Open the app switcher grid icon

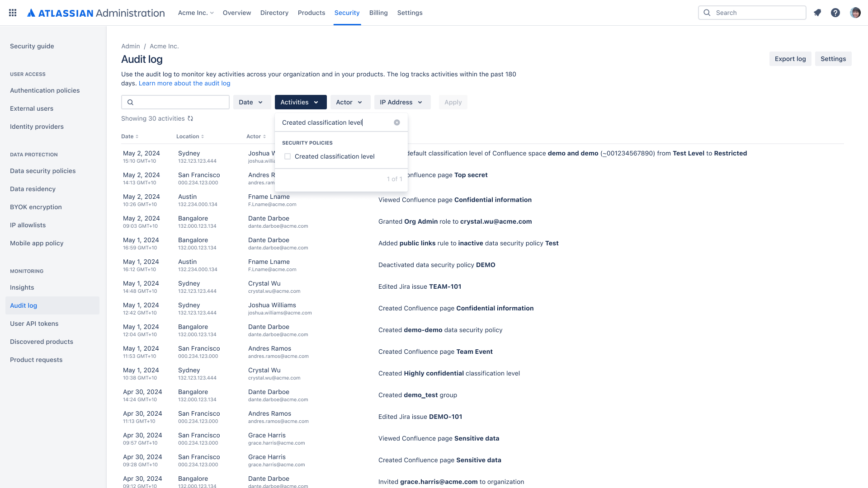(x=12, y=13)
